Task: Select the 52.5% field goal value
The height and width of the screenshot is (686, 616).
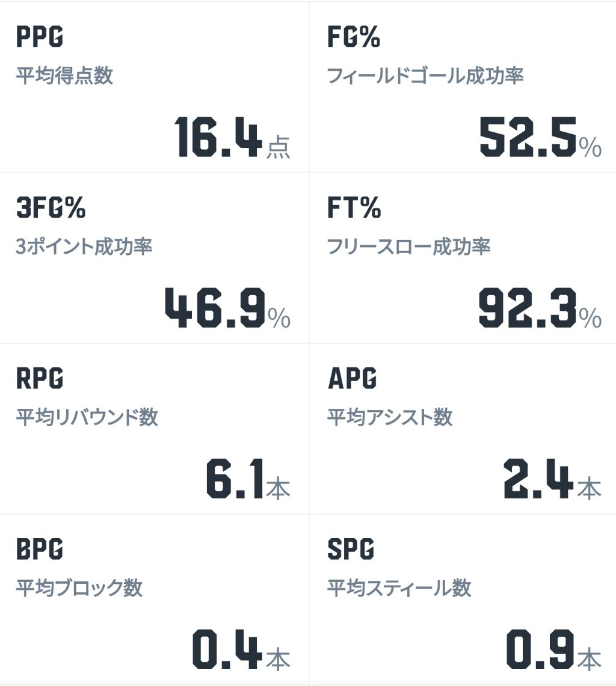Action: point(528,138)
